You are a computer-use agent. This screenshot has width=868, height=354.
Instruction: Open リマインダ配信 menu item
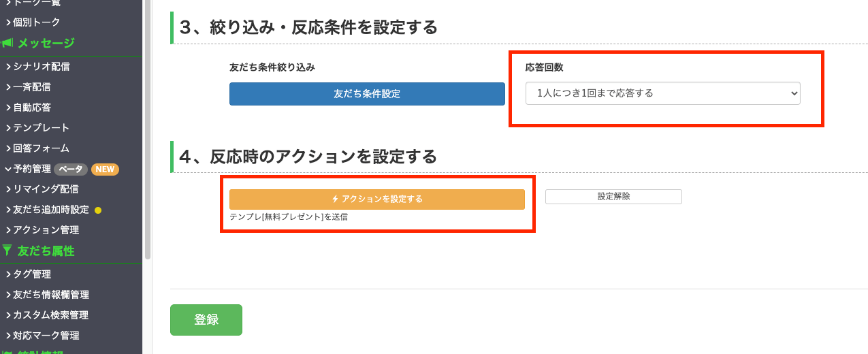(46, 189)
